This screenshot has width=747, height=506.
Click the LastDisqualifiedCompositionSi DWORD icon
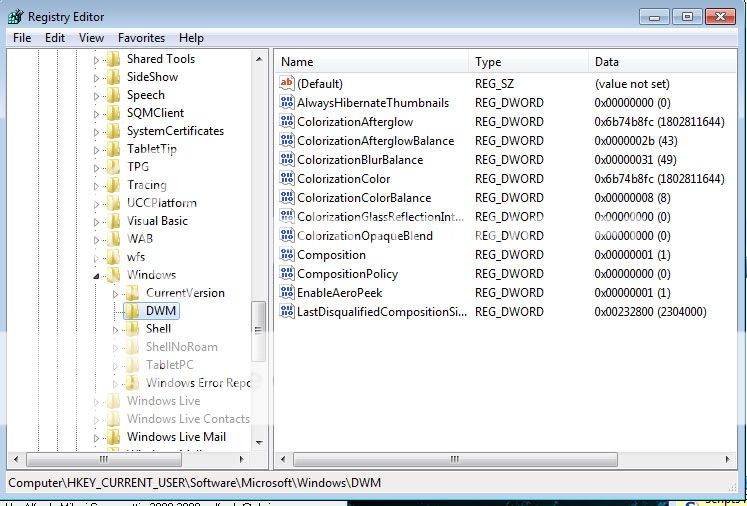click(x=287, y=312)
